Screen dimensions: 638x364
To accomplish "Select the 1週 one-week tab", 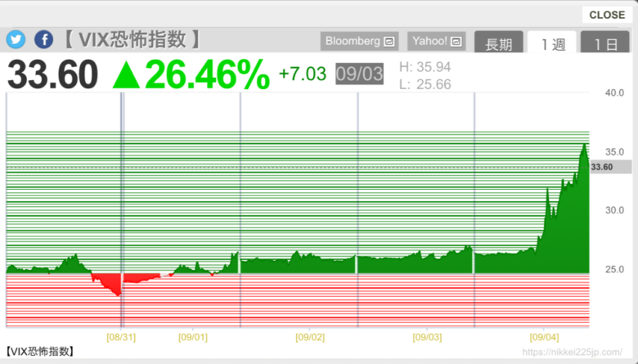I will click(552, 43).
